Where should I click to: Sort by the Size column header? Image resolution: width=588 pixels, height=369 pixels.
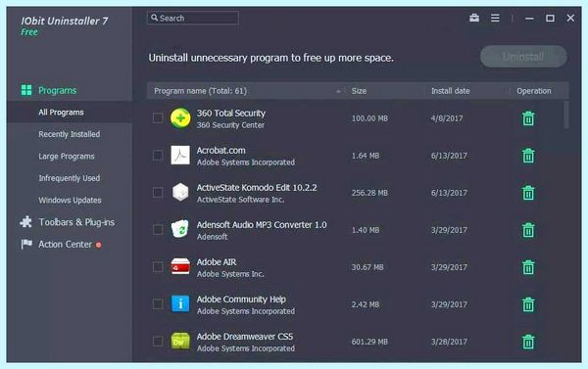click(359, 91)
